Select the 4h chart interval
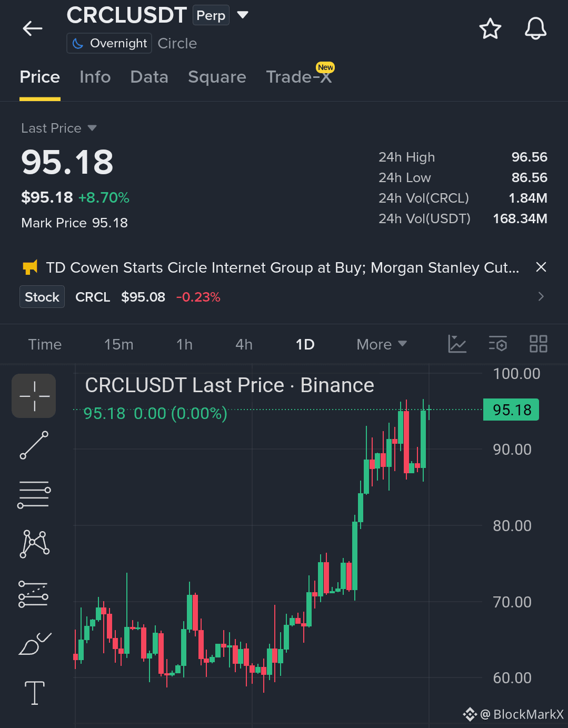Image resolution: width=568 pixels, height=728 pixels. pos(244,344)
